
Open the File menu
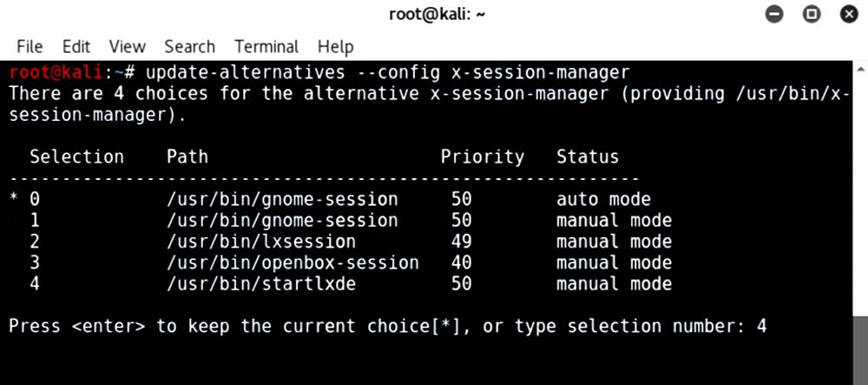[30, 46]
